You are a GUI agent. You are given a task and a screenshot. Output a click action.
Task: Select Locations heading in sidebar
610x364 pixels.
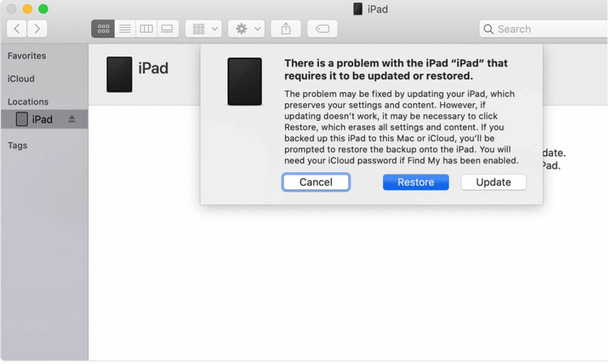pos(28,102)
